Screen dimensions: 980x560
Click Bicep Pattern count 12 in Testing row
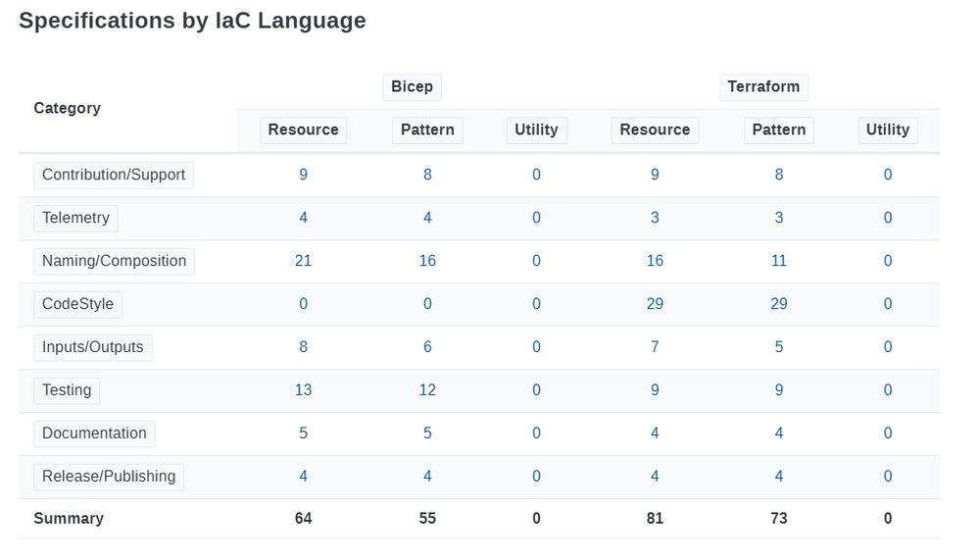[x=427, y=391]
